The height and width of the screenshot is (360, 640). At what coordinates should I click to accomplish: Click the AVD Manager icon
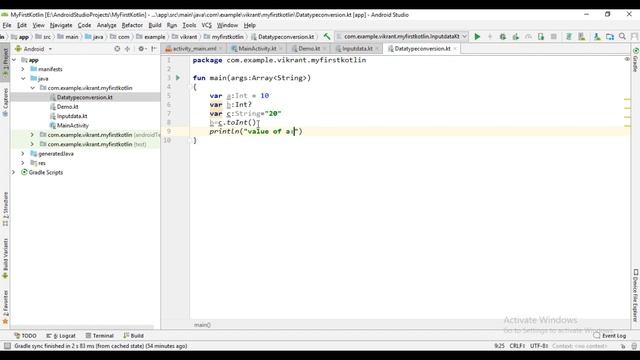tap(582, 37)
